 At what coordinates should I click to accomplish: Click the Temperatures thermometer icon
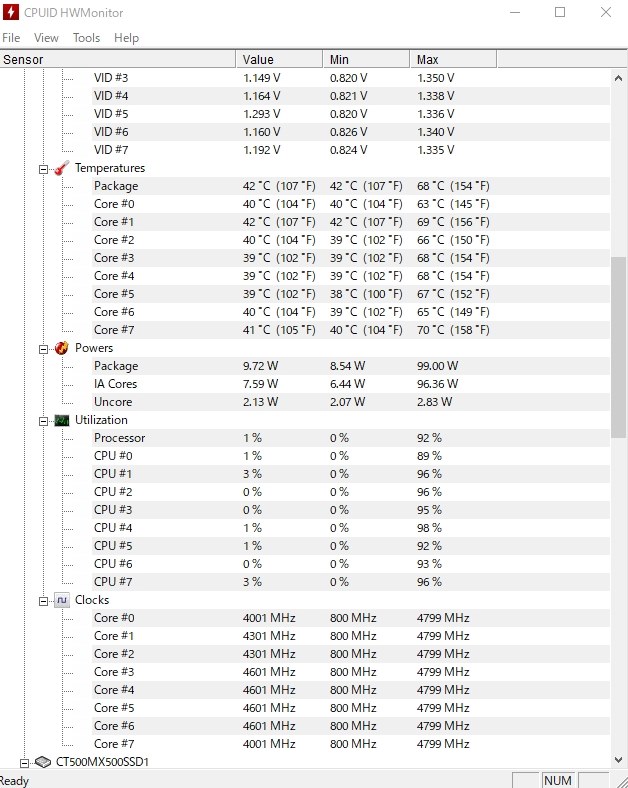point(61,168)
